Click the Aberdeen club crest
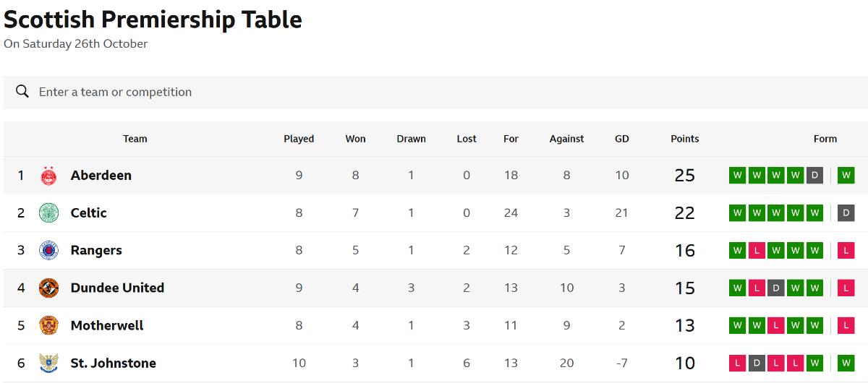Image resolution: width=868 pixels, height=383 pixels. coord(48,176)
